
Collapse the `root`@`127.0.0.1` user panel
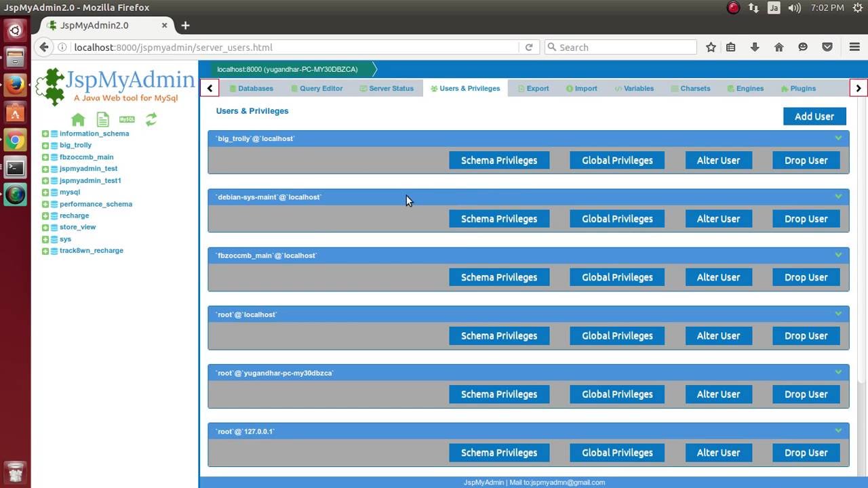coord(838,431)
